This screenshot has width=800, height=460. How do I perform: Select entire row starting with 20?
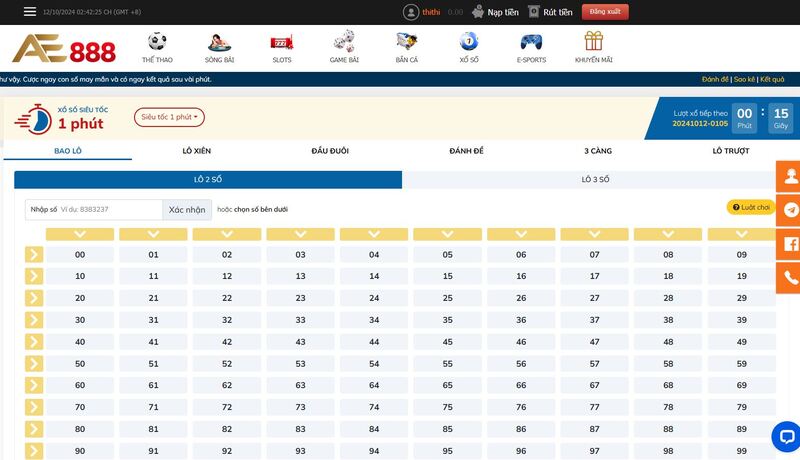(34, 298)
